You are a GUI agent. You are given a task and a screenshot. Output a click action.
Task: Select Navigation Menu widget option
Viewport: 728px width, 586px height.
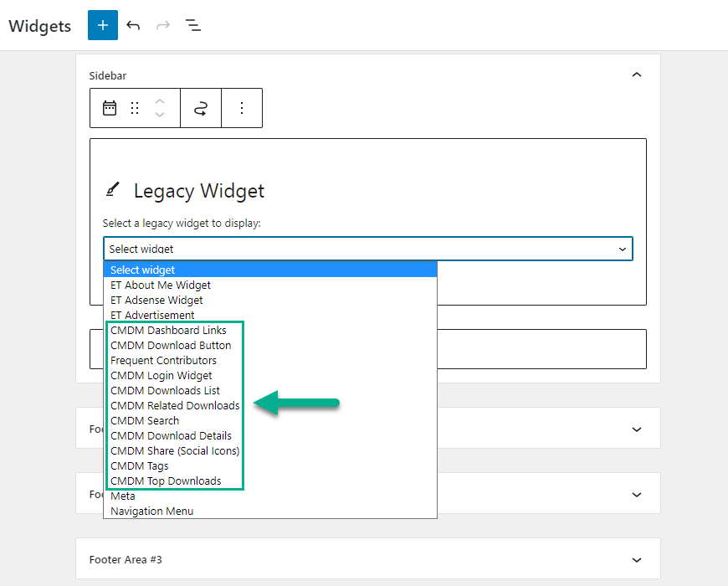coord(270,511)
